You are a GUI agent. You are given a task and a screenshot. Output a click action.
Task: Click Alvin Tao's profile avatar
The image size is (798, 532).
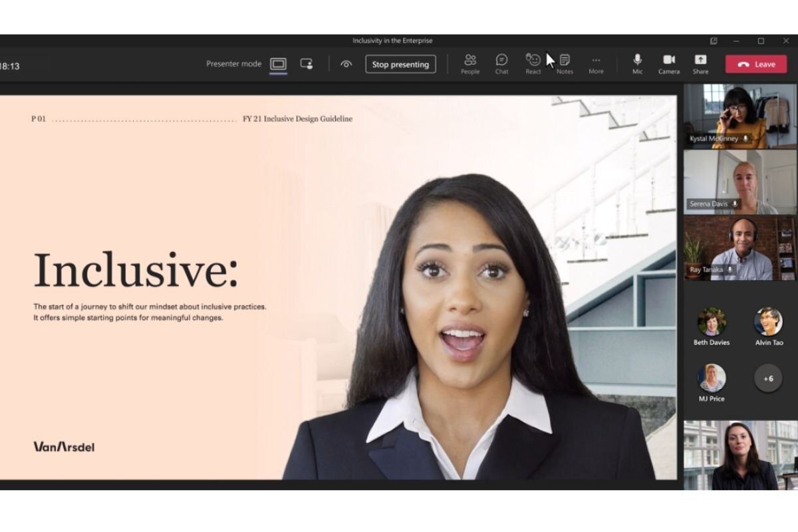[768, 322]
